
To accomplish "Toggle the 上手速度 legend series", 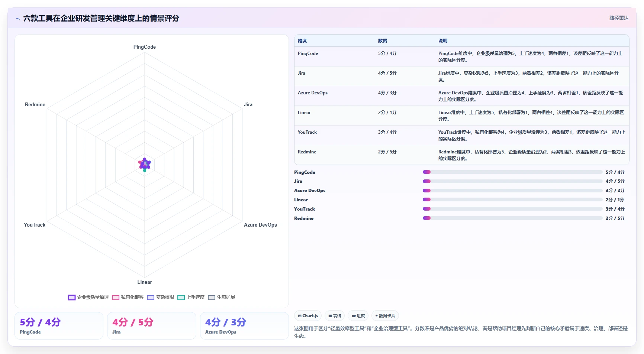I will pos(191,297).
